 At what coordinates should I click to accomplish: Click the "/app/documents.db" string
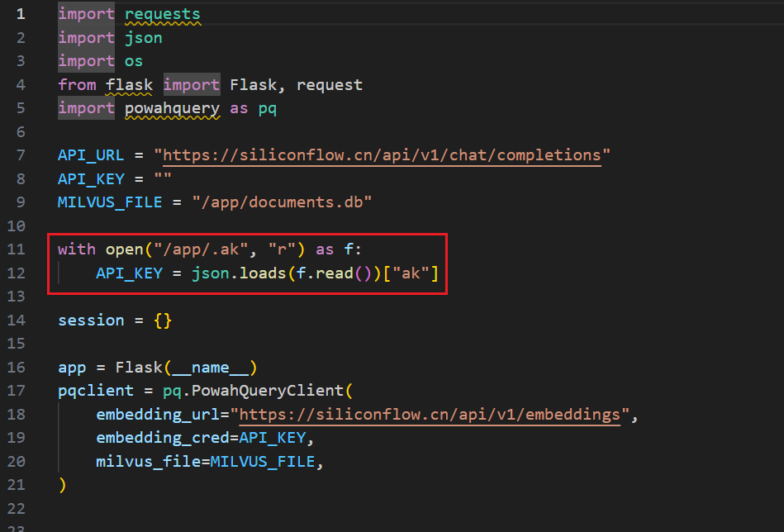[x=282, y=202]
